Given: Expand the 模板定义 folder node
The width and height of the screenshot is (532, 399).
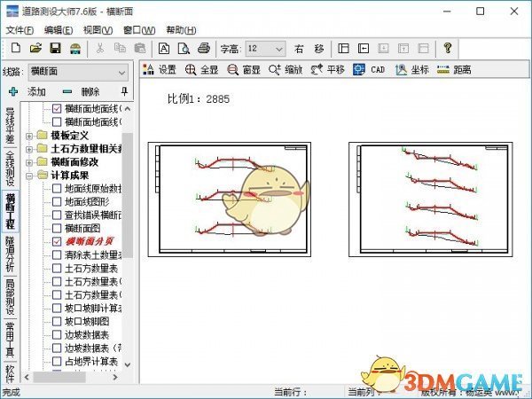Looking at the screenshot, I should (29, 136).
